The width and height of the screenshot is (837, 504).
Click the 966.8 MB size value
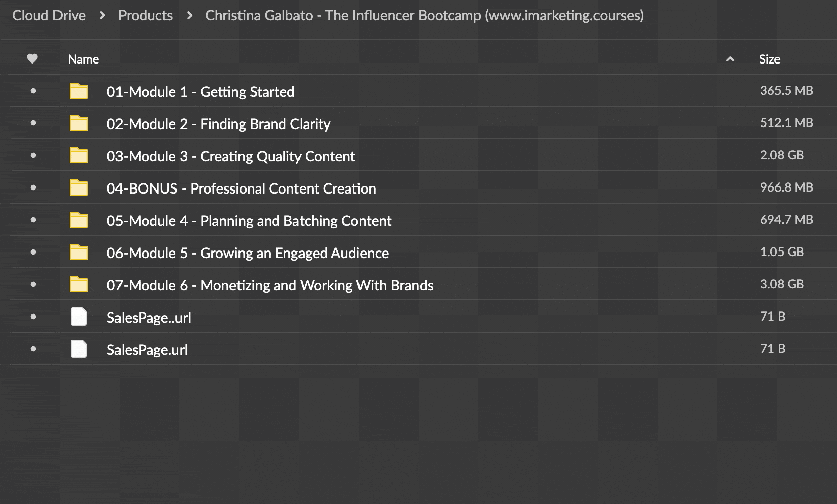coord(787,187)
